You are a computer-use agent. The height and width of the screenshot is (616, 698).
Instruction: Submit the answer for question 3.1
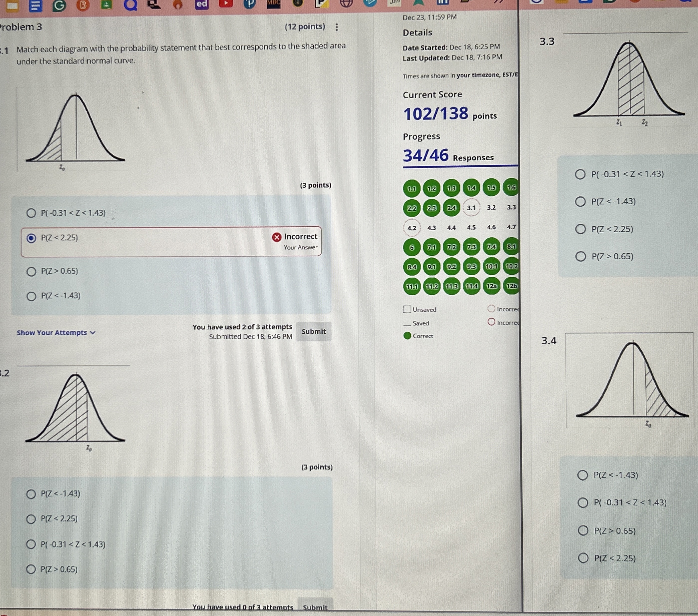[x=313, y=331]
